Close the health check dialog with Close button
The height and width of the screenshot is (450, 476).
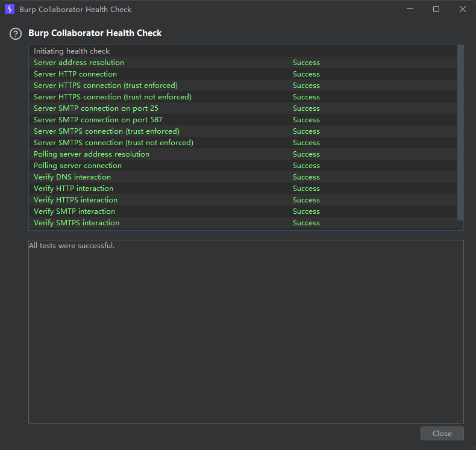442,433
